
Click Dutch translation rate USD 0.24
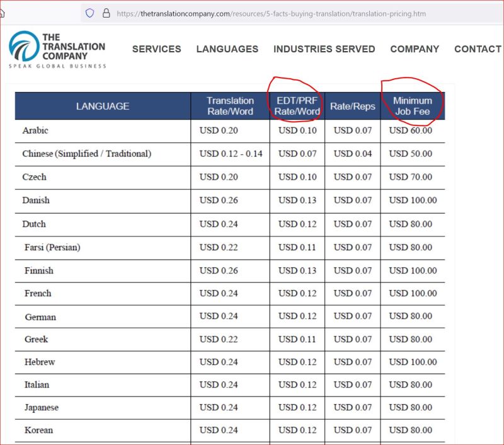pyautogui.click(x=219, y=224)
